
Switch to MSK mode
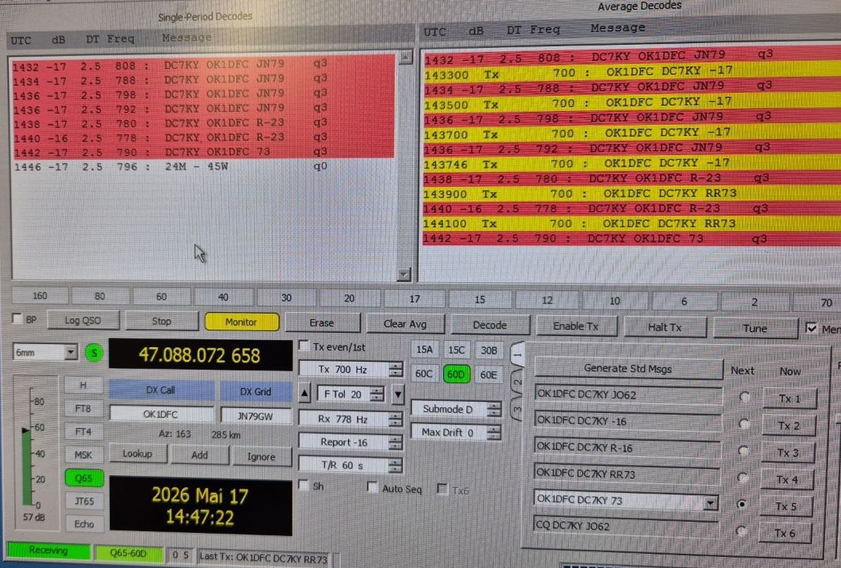(x=84, y=455)
